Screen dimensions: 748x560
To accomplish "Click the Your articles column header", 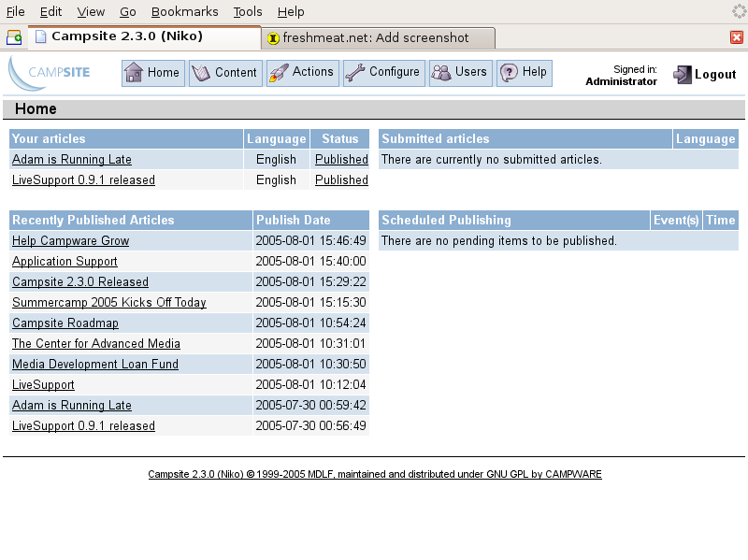I will 126,138.
